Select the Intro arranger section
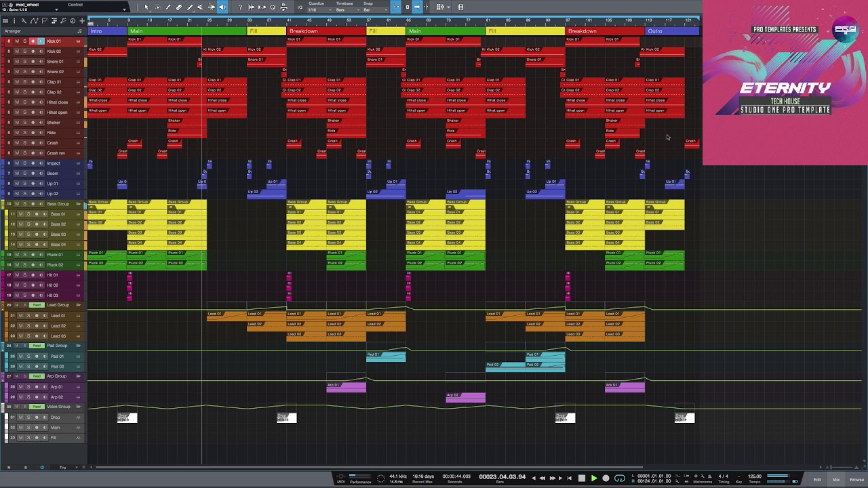 [x=108, y=31]
